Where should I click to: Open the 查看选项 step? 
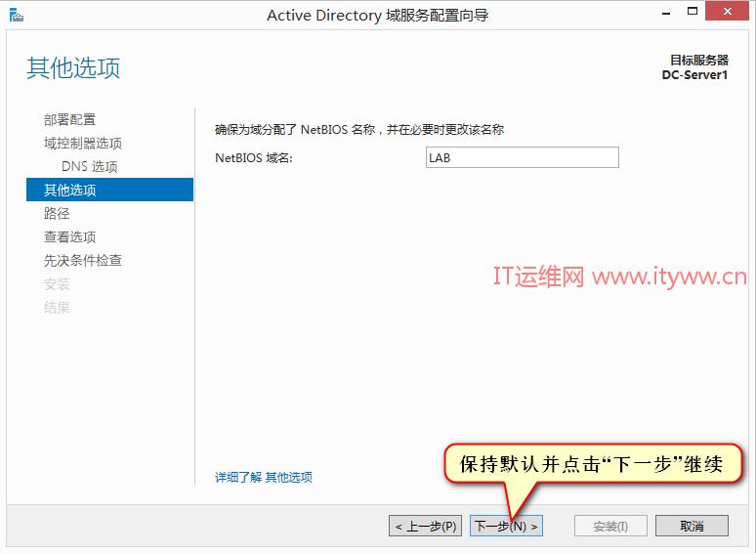click(70, 237)
